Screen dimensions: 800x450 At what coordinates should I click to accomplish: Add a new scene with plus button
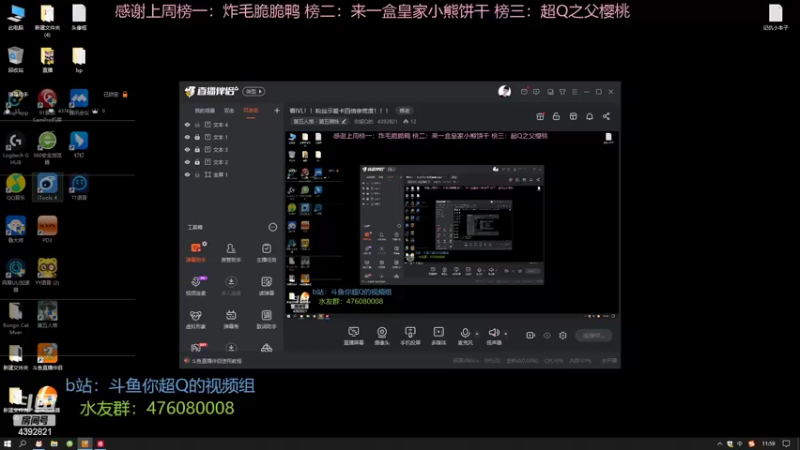277,110
